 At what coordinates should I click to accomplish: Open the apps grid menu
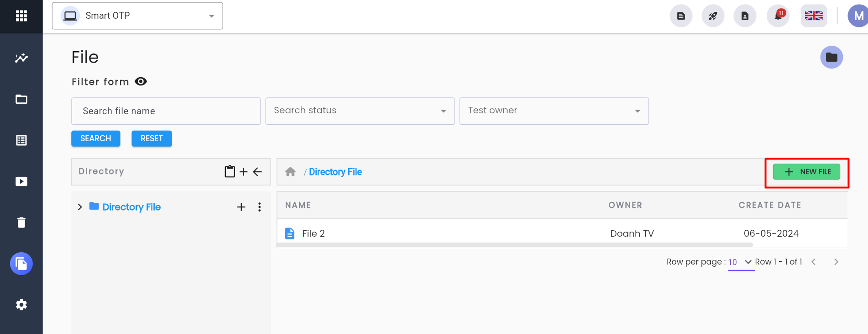coord(21,16)
